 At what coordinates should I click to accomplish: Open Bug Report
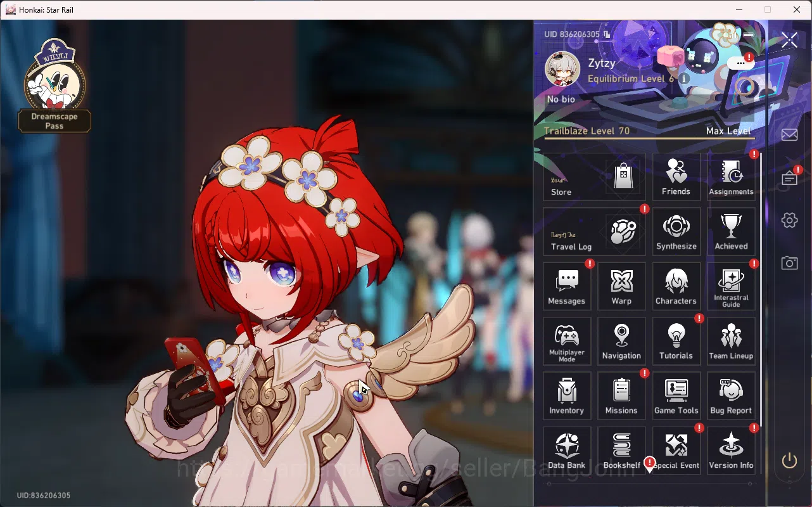(732, 396)
